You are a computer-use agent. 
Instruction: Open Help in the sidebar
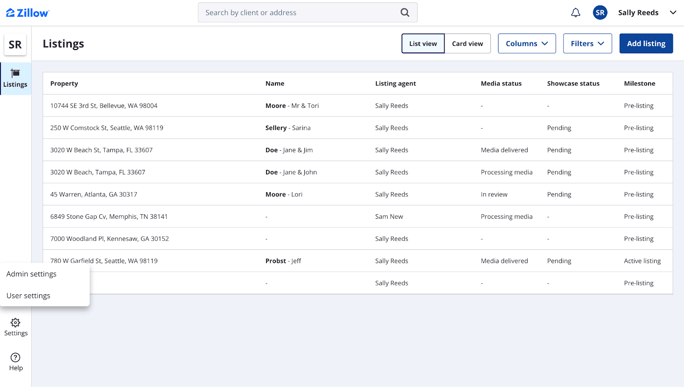[x=16, y=362]
